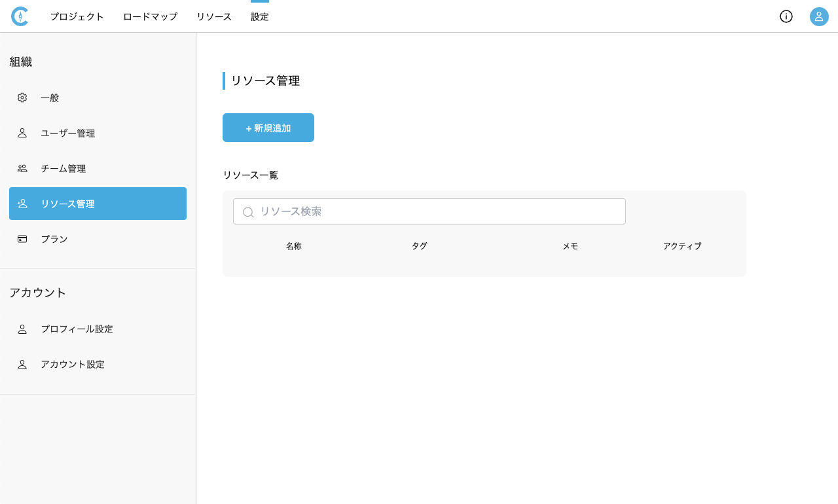Open the プロジェクト menu tab

(77, 17)
